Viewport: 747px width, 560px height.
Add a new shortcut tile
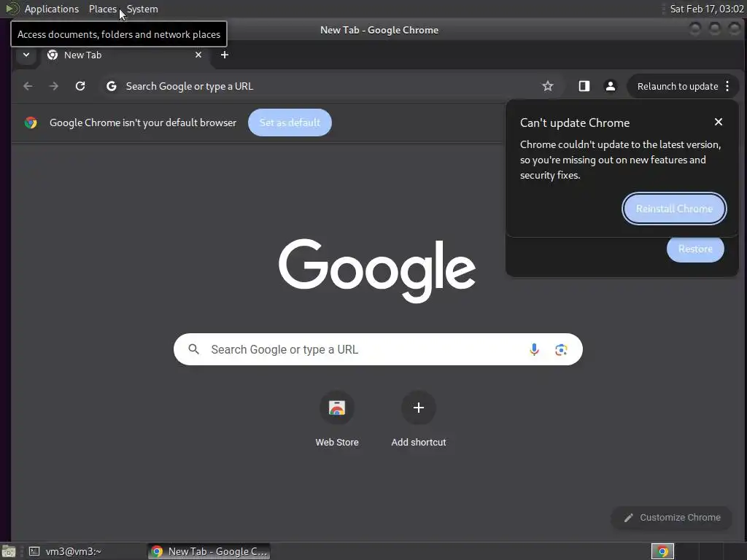418,419
